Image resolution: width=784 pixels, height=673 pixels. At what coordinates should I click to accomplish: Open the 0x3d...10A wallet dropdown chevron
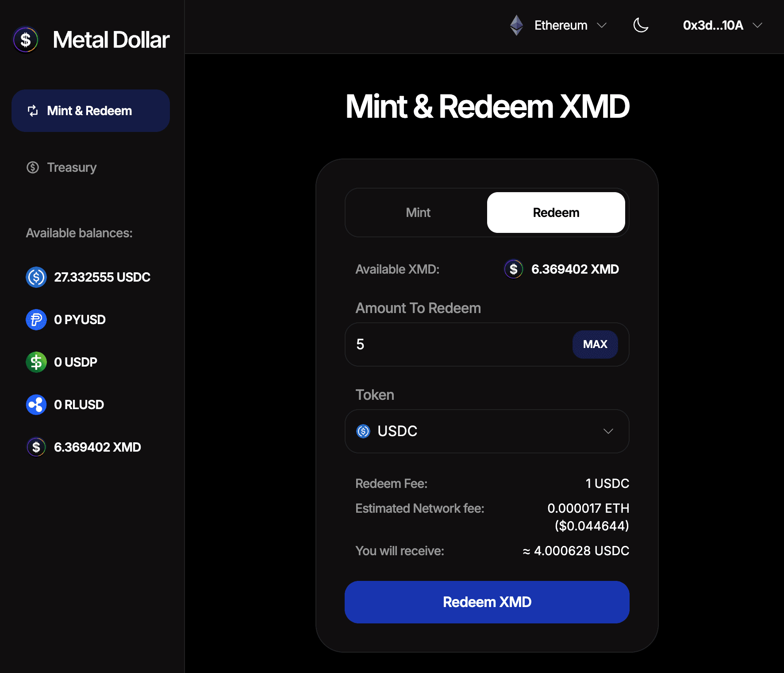click(757, 25)
